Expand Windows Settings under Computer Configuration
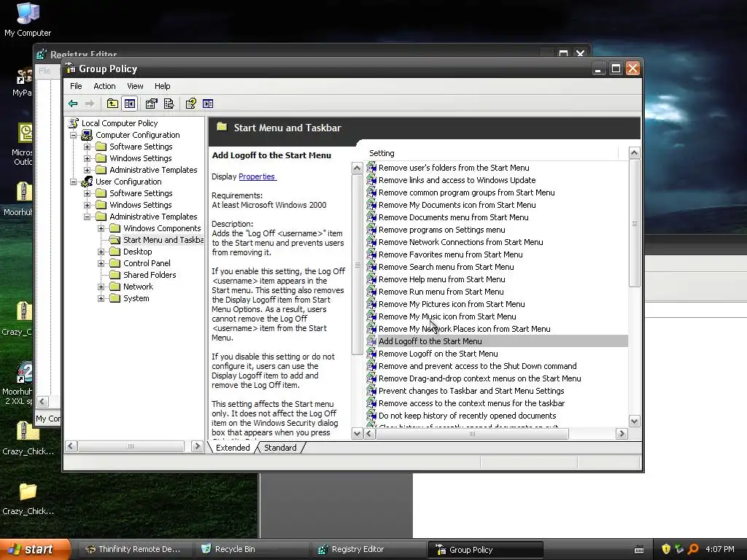The image size is (747, 560). (x=88, y=158)
